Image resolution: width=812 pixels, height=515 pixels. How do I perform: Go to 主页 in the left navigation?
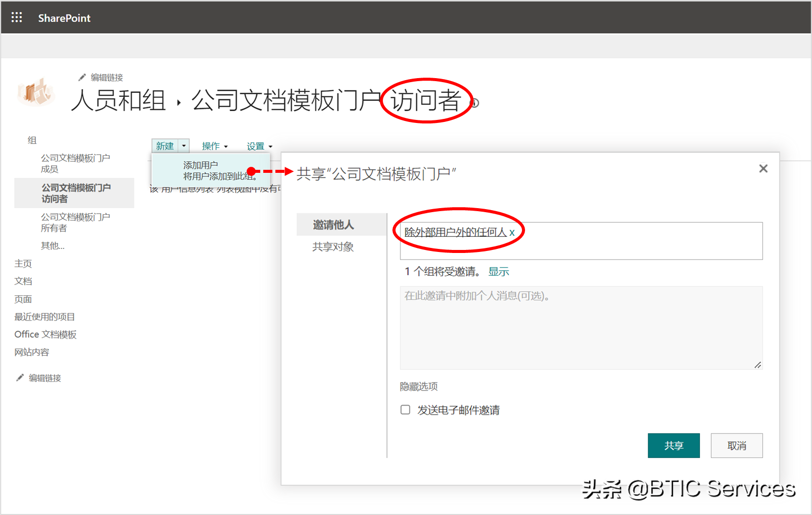(23, 264)
